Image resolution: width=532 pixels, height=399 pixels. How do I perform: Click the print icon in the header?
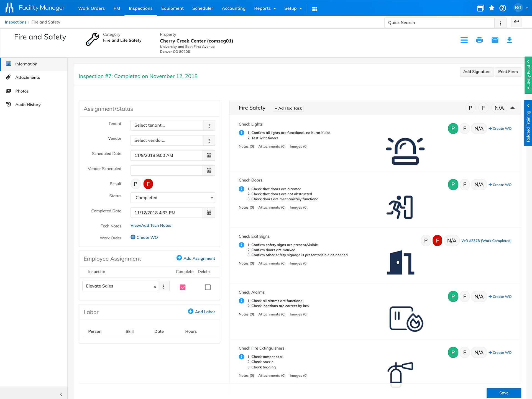(x=479, y=40)
